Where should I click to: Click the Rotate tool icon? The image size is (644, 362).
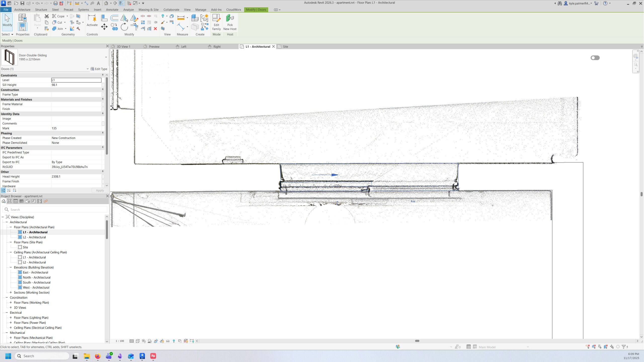[124, 27]
